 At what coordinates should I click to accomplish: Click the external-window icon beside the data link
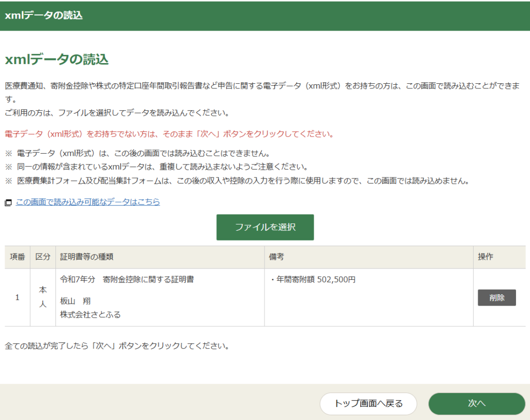click(x=8, y=203)
